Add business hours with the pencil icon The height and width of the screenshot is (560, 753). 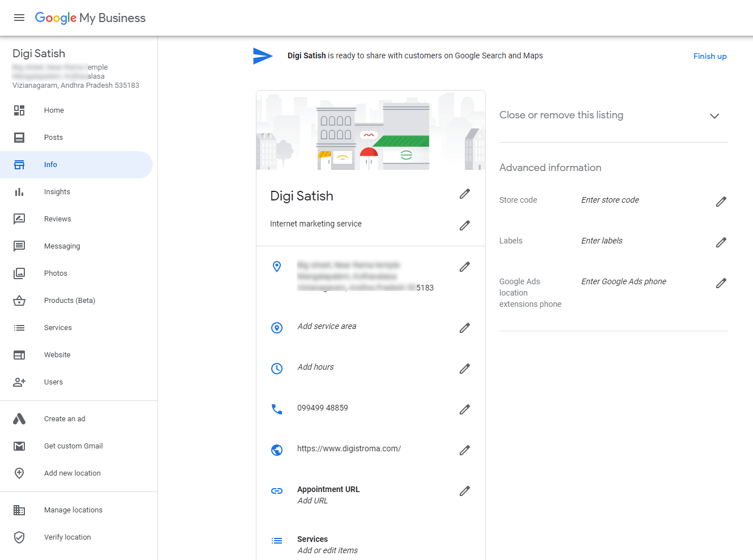[464, 368]
